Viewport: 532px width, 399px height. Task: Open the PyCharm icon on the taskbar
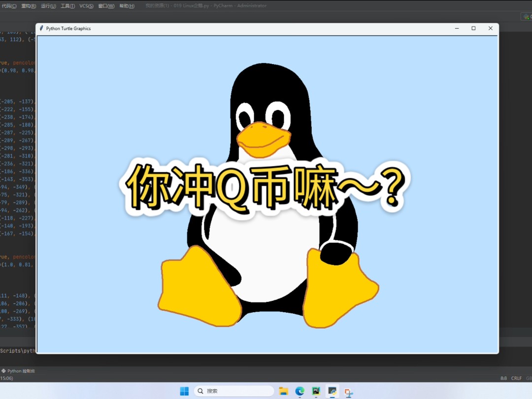316,391
